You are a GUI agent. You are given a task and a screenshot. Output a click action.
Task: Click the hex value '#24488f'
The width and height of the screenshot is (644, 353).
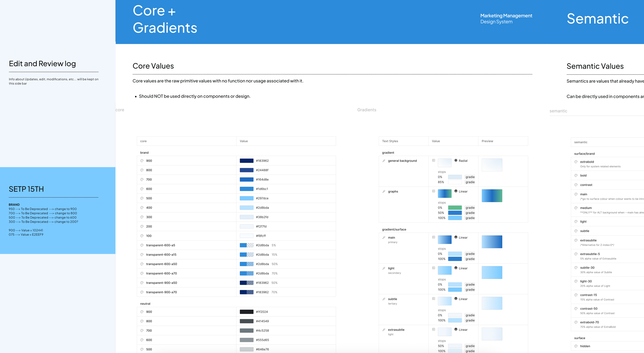point(262,170)
